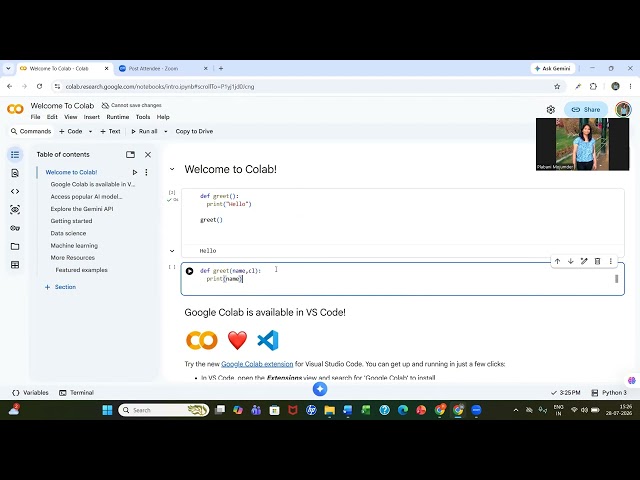Image resolution: width=640 pixels, height=480 pixels.
Task: Reload the browser page
Action: 39,87
